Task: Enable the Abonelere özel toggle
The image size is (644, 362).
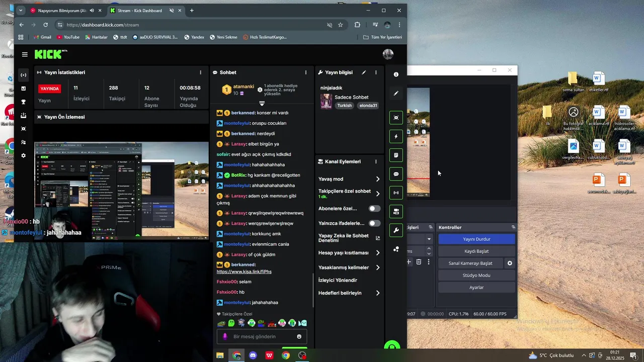Action: (374, 209)
